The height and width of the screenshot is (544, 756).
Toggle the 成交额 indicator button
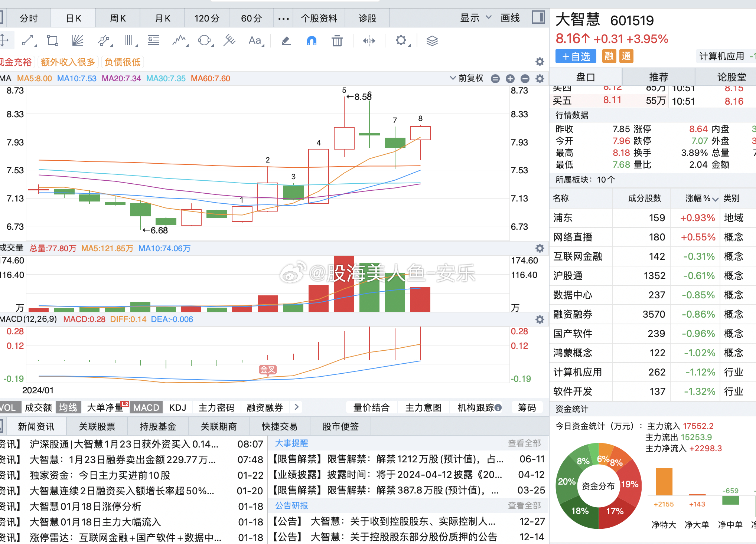pos(38,407)
